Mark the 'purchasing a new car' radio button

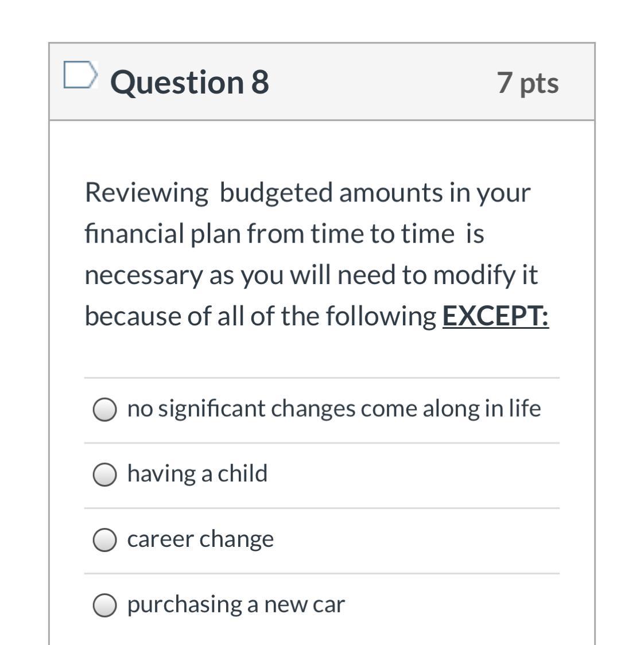click(x=104, y=605)
